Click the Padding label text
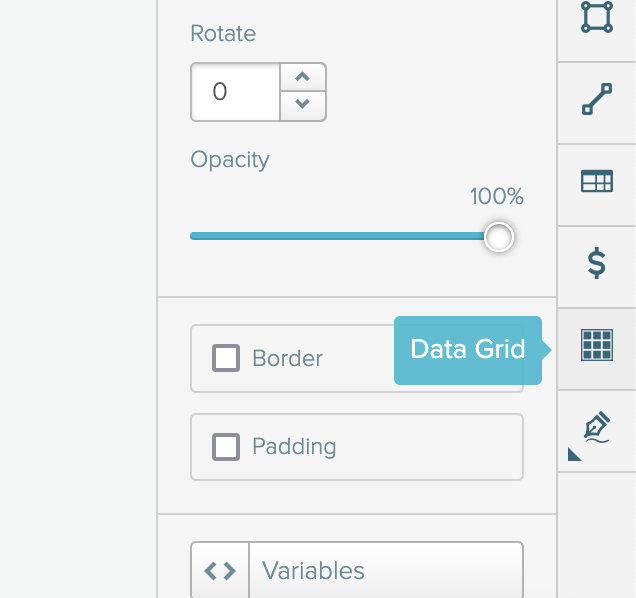The width and height of the screenshot is (636, 598). point(294,446)
